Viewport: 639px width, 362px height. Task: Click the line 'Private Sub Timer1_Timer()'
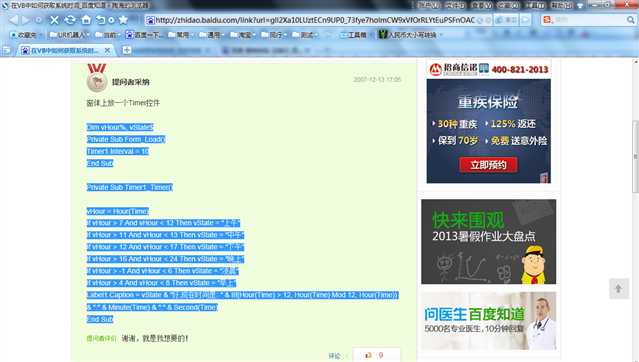pos(130,187)
